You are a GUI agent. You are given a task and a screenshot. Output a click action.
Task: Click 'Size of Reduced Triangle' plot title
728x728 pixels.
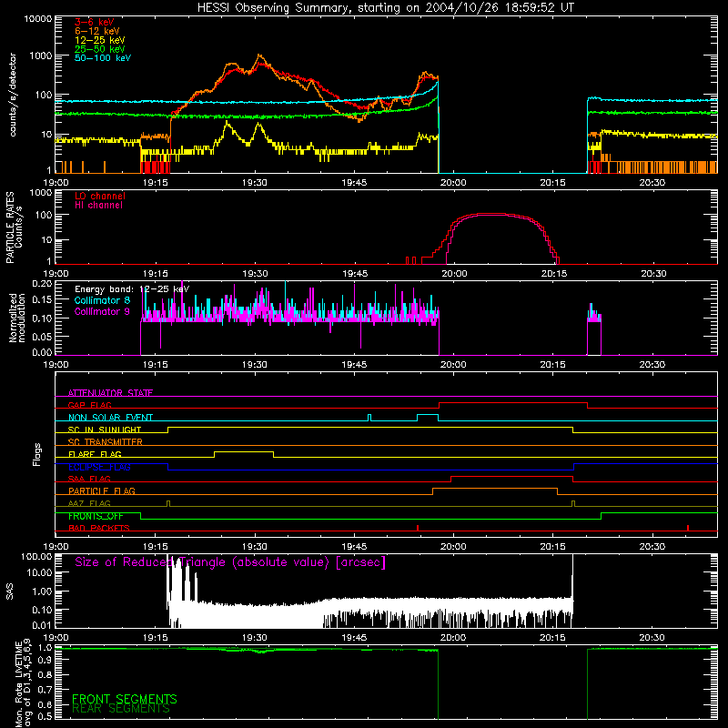pyautogui.click(x=230, y=562)
